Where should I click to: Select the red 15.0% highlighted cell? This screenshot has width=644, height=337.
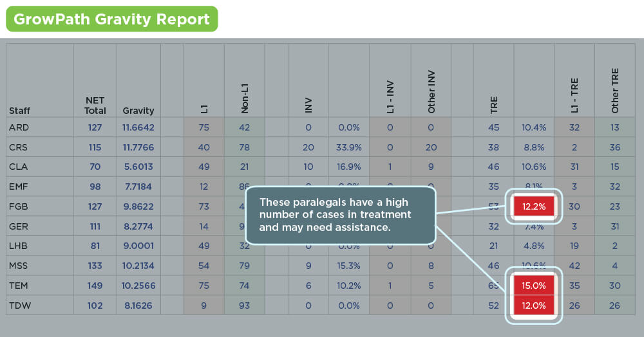tap(533, 286)
